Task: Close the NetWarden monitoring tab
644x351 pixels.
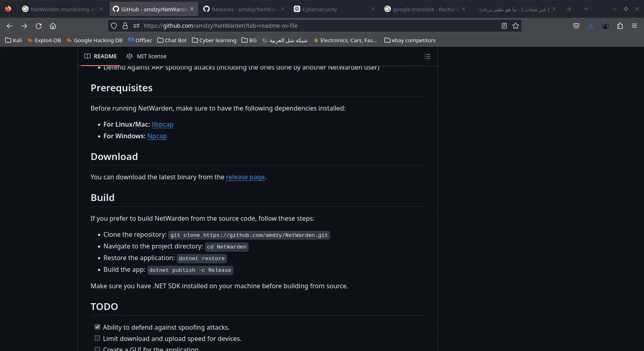Action: click(x=101, y=9)
